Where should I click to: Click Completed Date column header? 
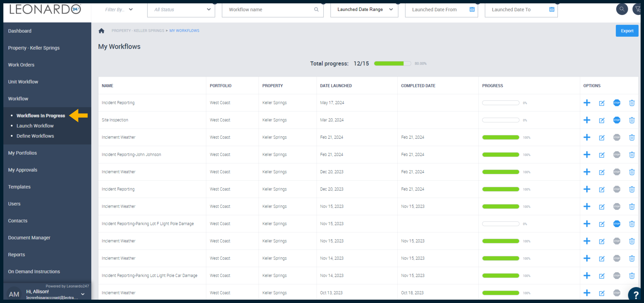coord(418,86)
